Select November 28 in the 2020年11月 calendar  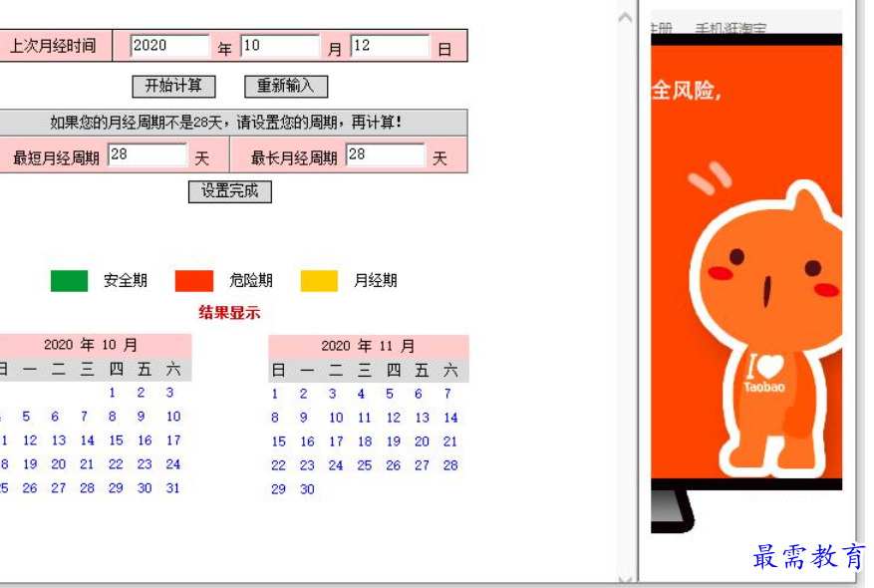450,465
